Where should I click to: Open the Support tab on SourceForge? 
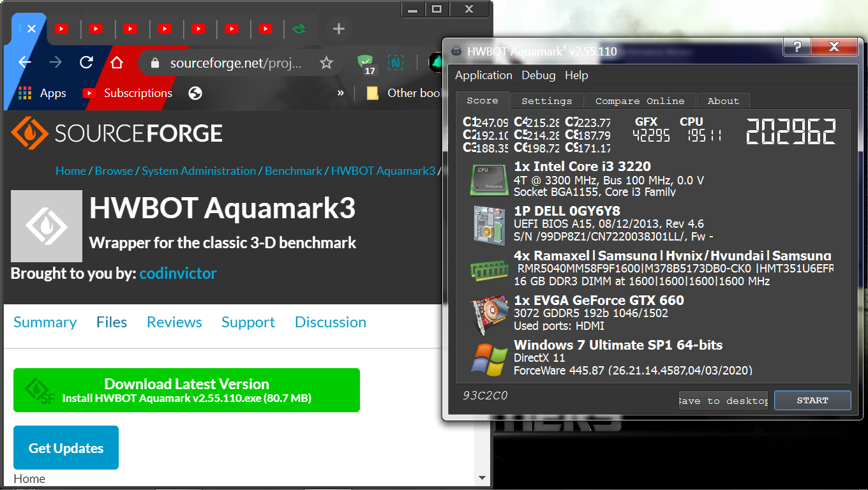pyautogui.click(x=248, y=322)
